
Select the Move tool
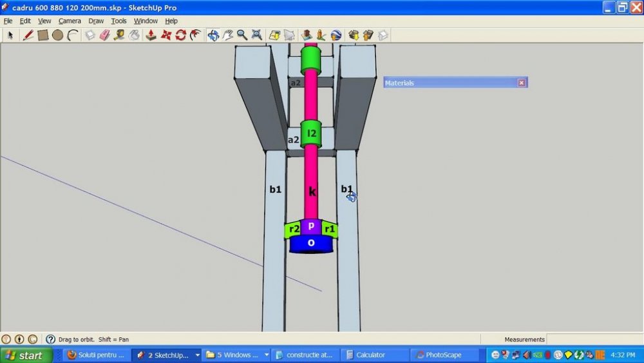click(166, 35)
